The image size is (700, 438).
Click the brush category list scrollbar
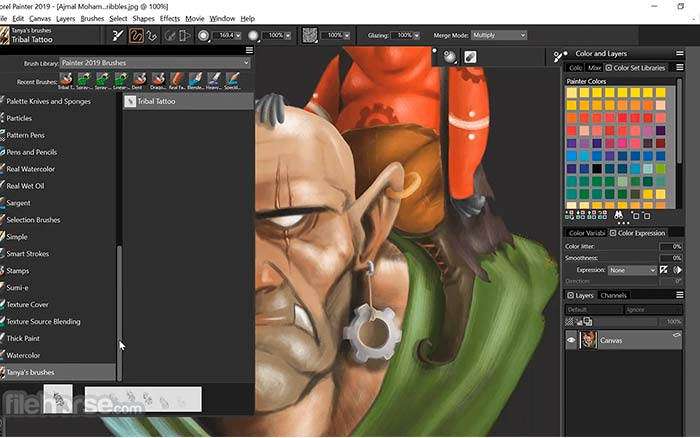coord(119,313)
